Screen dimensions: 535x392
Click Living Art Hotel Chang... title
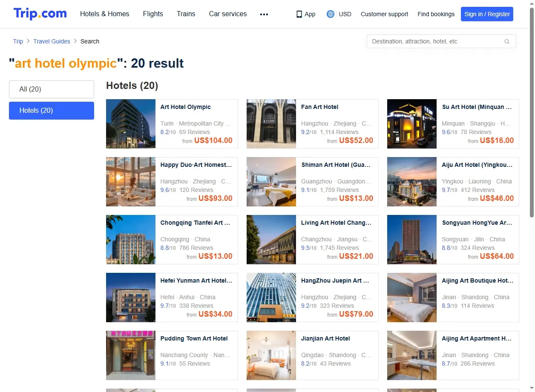click(x=336, y=223)
